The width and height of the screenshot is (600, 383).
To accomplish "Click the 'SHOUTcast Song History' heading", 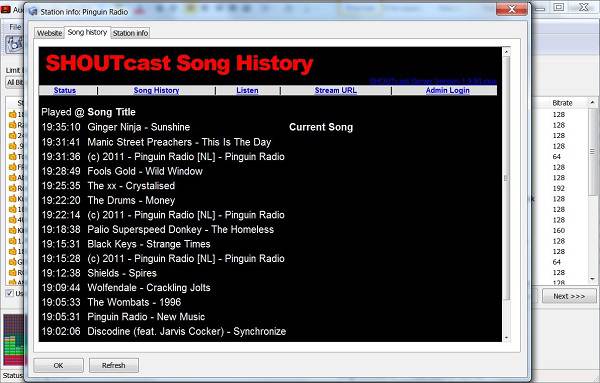I will pyautogui.click(x=179, y=64).
